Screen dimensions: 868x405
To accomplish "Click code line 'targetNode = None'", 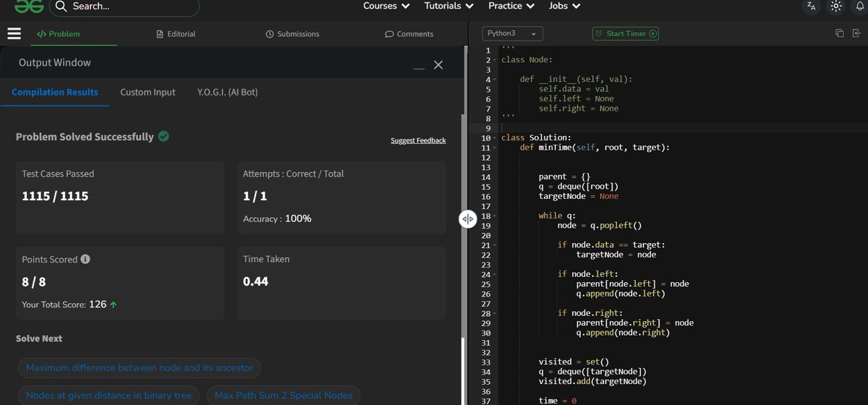I will coord(579,196).
